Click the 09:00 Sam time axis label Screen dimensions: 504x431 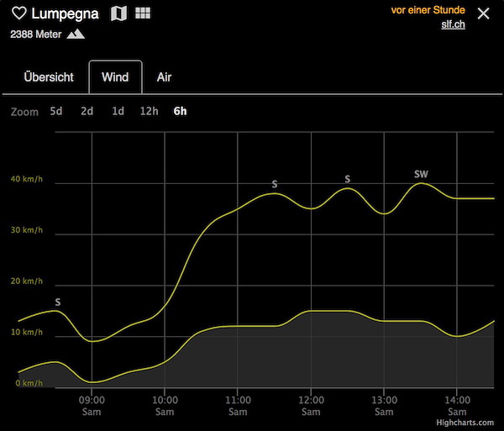pos(92,406)
